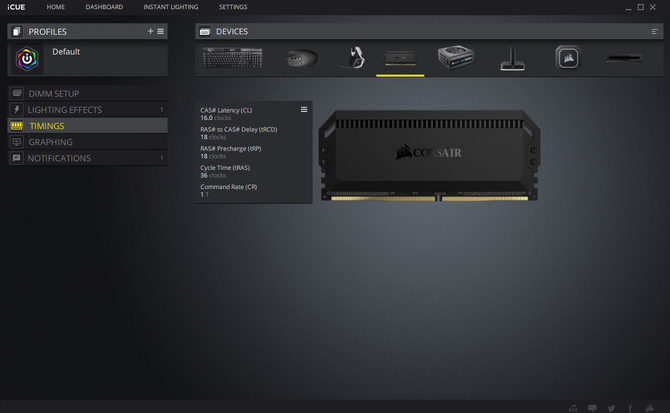670x413 pixels.
Task: Select the Default profile name
Action: pyautogui.click(x=66, y=52)
